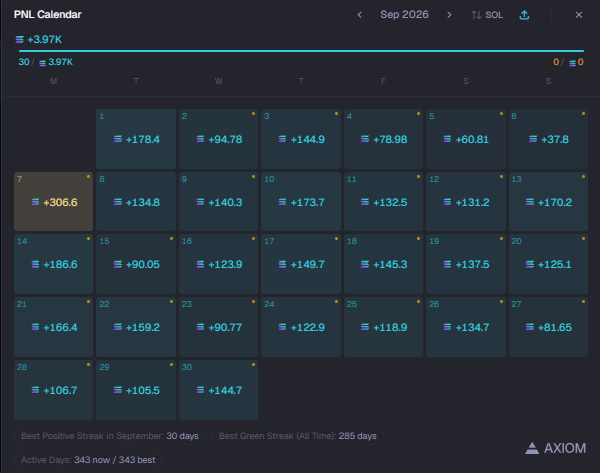This screenshot has height=473, width=600.
Task: Select day 3 cell showing +144.9
Action: point(301,139)
